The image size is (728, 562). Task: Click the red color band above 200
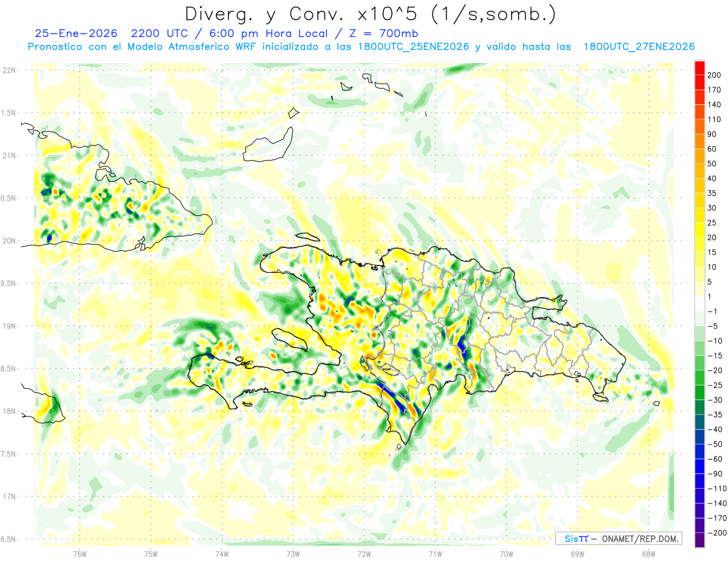[x=699, y=67]
